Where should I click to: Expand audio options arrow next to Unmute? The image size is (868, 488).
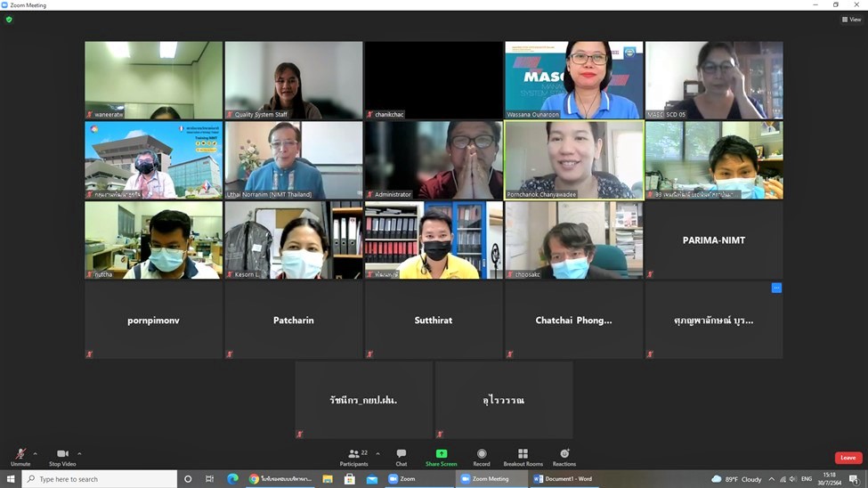point(35,453)
